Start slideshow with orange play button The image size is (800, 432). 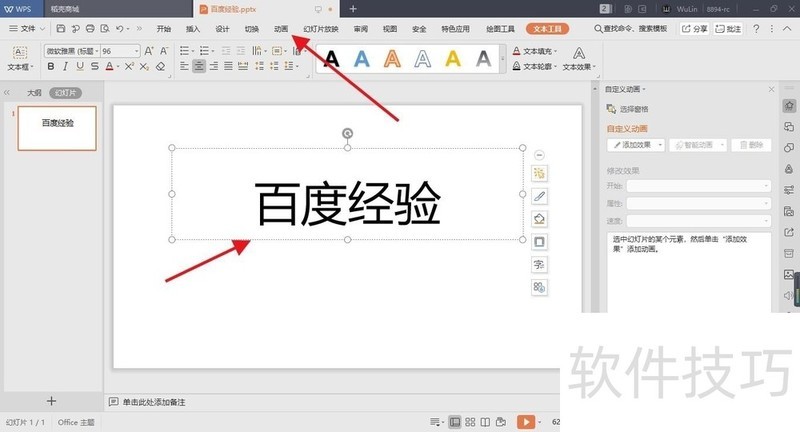(x=526, y=422)
